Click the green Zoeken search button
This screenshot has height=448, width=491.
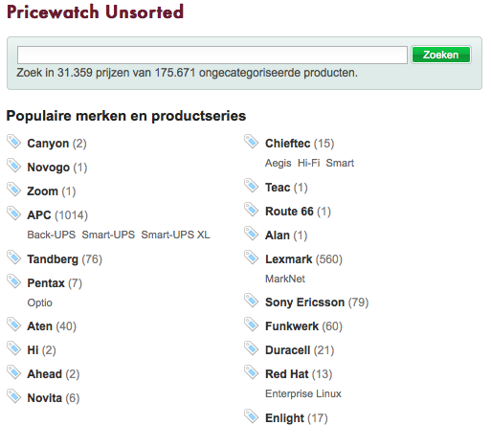(441, 55)
